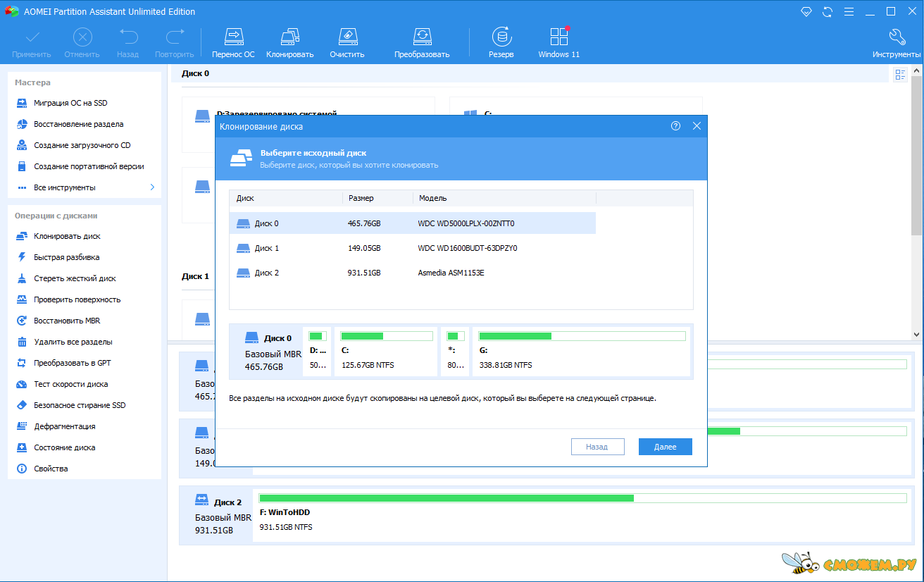924x582 pixels.
Task: Choose Проверить поверхность operation
Action: click(x=77, y=299)
